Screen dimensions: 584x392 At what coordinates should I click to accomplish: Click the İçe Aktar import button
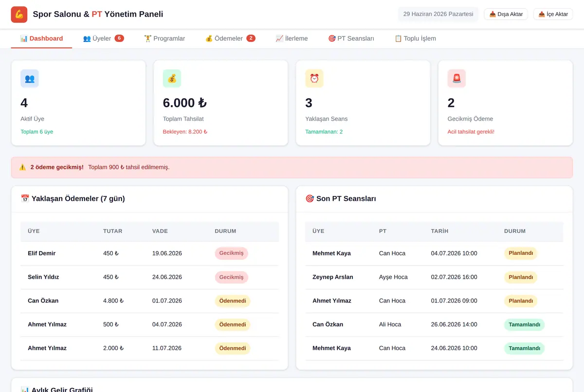tap(553, 14)
